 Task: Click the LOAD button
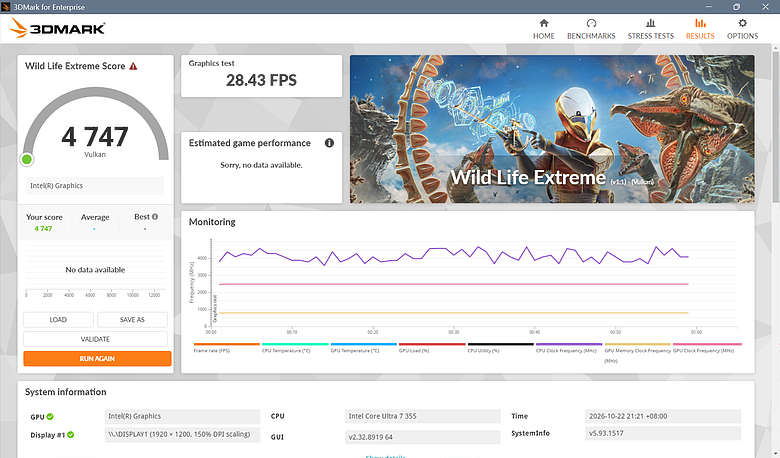tap(58, 320)
